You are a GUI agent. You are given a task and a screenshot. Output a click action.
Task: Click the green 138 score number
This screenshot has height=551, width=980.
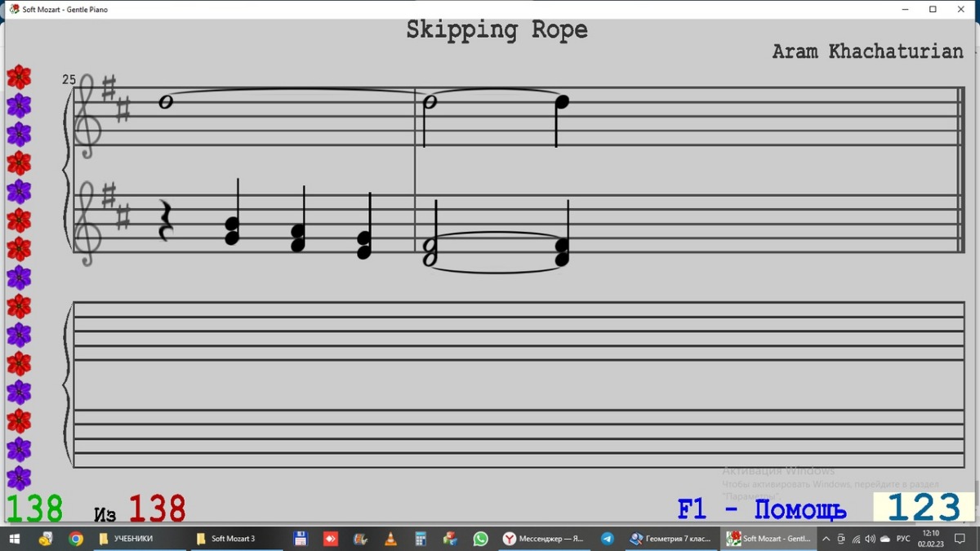coord(34,509)
